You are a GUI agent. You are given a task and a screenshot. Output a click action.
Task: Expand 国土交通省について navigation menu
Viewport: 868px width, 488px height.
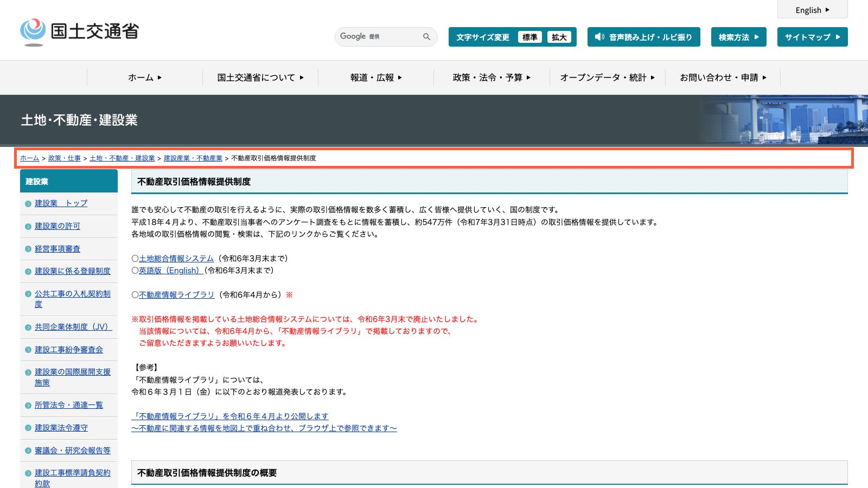pyautogui.click(x=260, y=78)
